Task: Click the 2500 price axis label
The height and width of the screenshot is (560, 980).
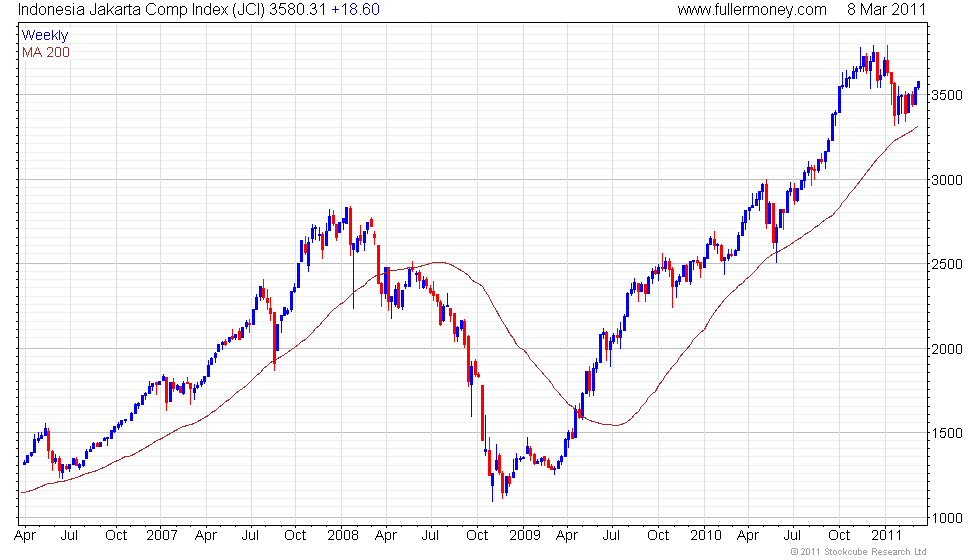Action: [x=947, y=264]
